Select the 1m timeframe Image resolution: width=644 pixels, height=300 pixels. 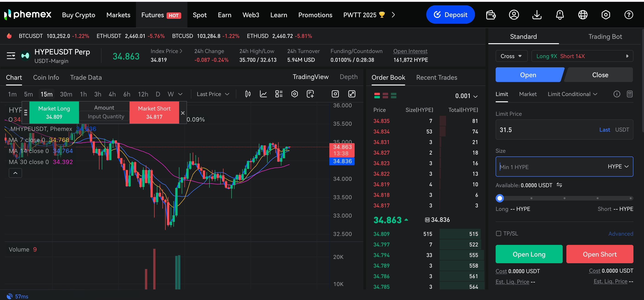point(12,94)
